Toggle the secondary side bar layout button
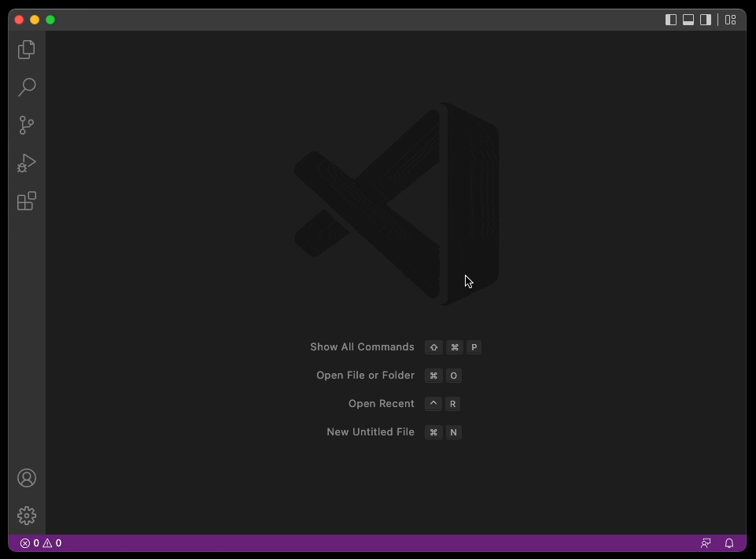Viewport: 756px width, 559px height. 706,20
